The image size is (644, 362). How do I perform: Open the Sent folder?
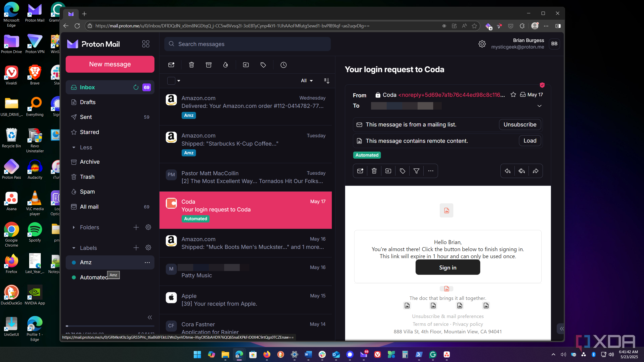110,117
